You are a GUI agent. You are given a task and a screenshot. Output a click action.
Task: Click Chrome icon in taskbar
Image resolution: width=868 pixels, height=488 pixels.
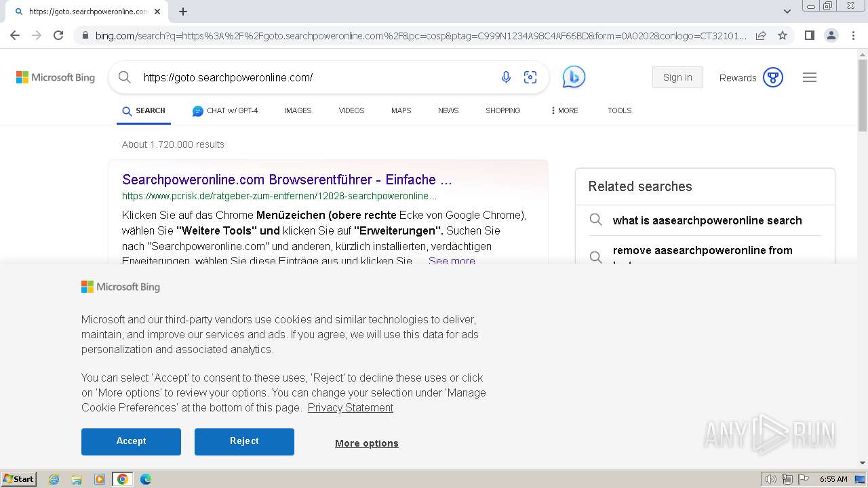coord(123,479)
